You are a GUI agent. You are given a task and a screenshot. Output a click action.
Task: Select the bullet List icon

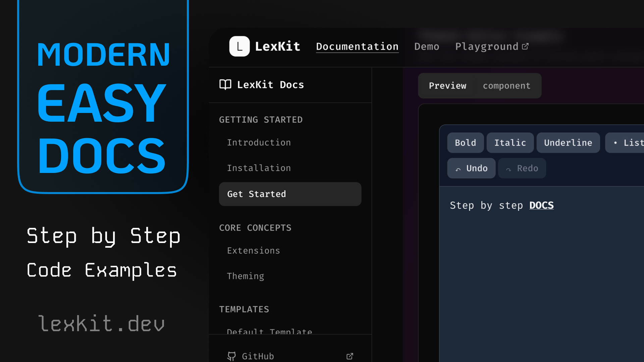click(615, 142)
